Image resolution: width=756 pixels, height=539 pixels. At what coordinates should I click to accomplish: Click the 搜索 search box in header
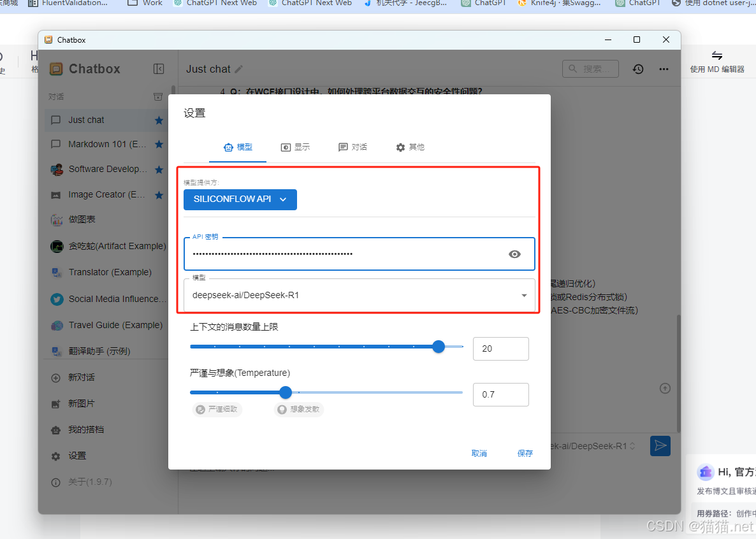[x=591, y=69]
